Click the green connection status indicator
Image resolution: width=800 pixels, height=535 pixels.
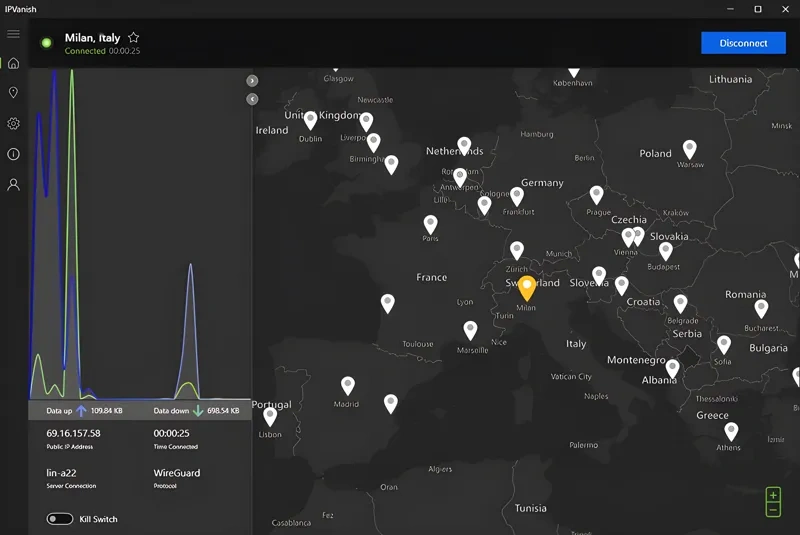point(46,43)
